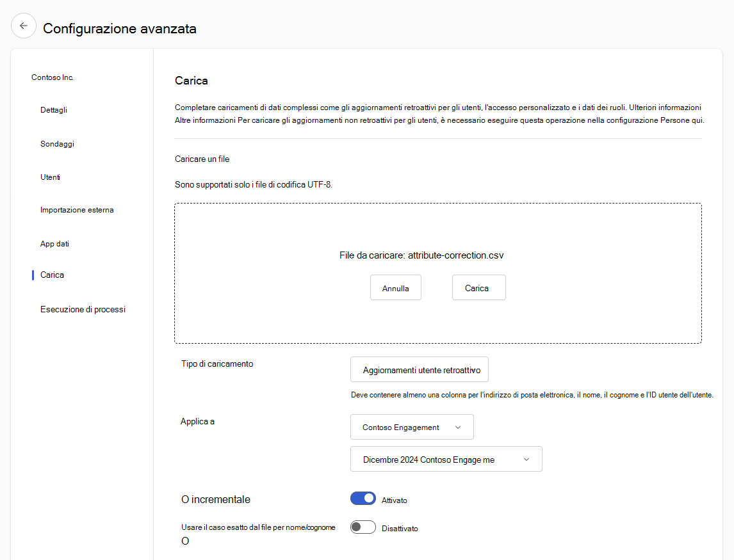Open Importazione esterna section
Viewport: 734px width, 560px height.
[77, 209]
